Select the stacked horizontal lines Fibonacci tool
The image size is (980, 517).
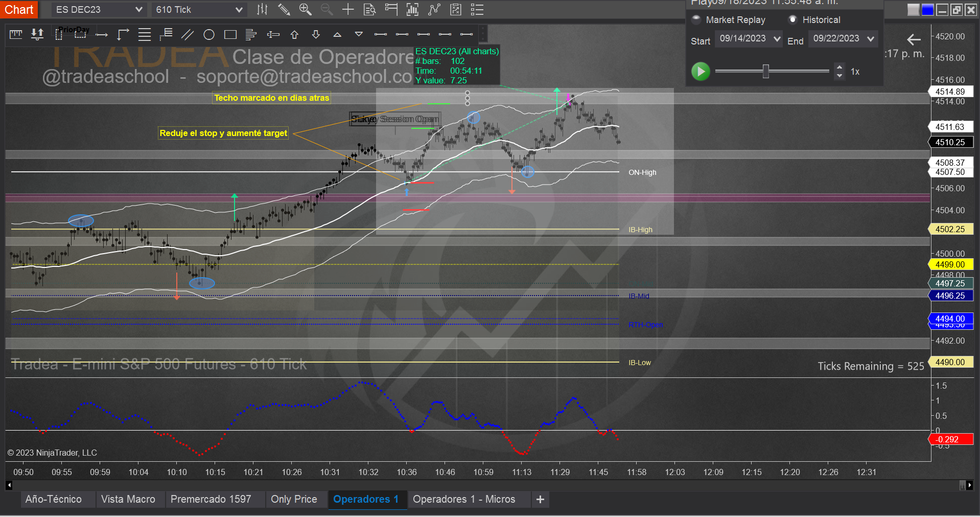coord(145,34)
